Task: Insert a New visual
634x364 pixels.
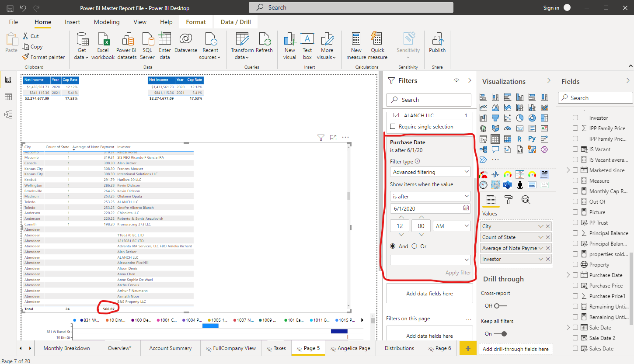Action: [x=289, y=46]
